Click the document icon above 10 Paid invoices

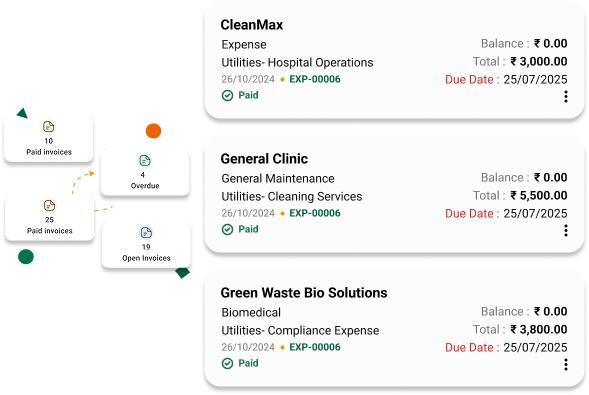tap(48, 127)
